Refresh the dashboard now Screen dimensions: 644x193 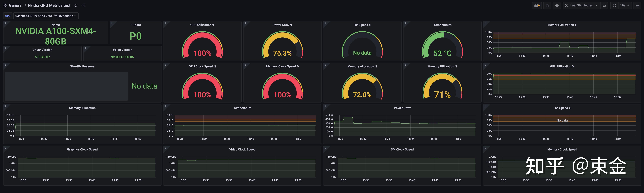[x=614, y=5]
